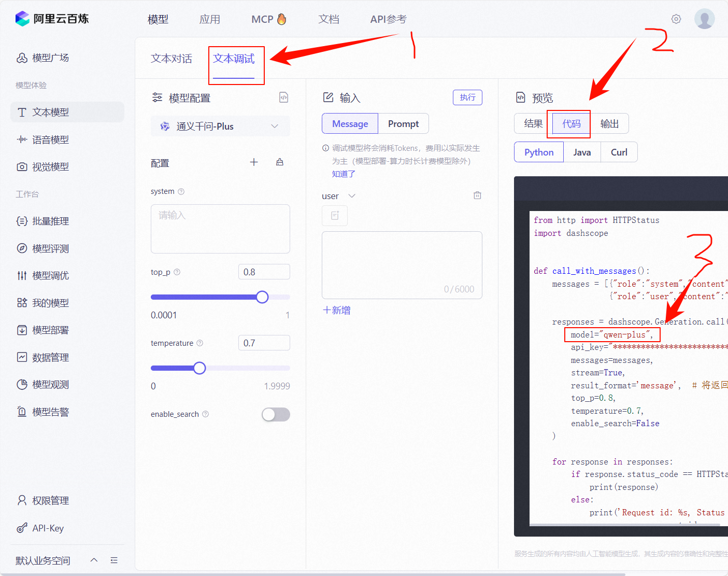The image size is (728, 576).
Task: Click the 阿里云百炼 logo
Action: (52, 19)
